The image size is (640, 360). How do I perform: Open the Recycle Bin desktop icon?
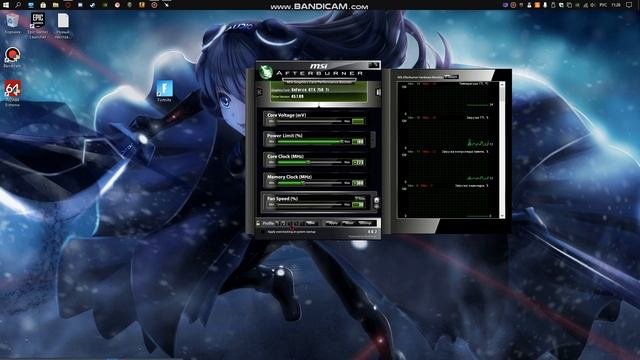[x=13, y=23]
